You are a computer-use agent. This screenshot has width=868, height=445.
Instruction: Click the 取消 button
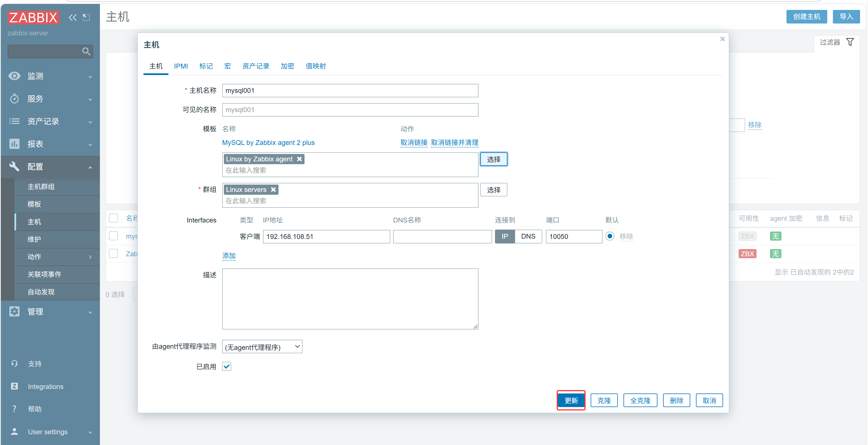point(709,400)
